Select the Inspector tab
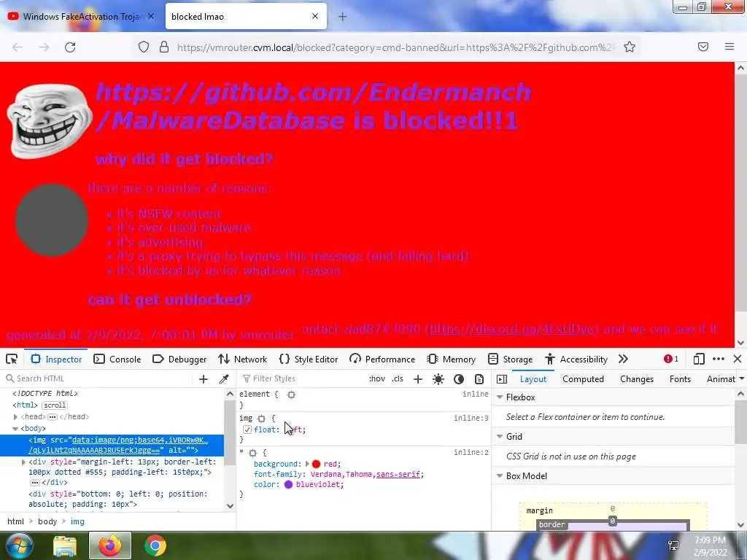The width and height of the screenshot is (747, 560). tap(57, 359)
